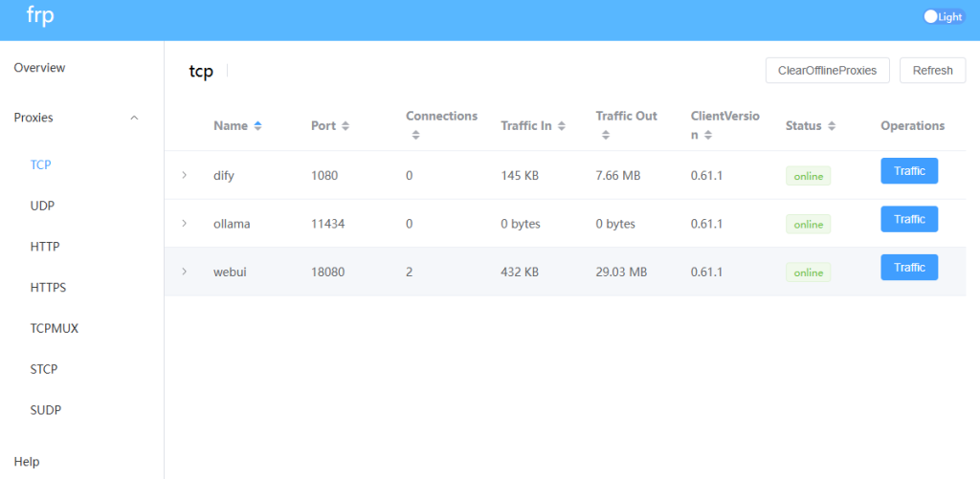Sort by Traffic In sort icon

point(561,126)
